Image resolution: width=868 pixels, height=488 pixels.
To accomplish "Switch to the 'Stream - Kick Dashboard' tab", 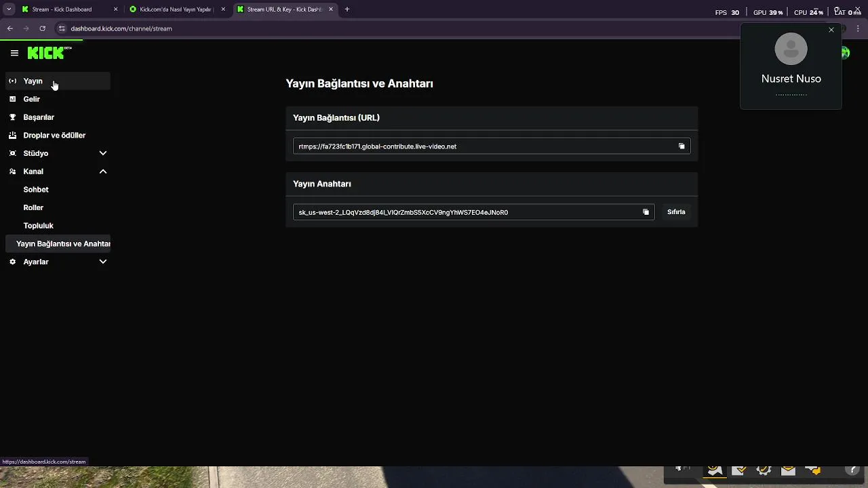I will pyautogui.click(x=70, y=9).
